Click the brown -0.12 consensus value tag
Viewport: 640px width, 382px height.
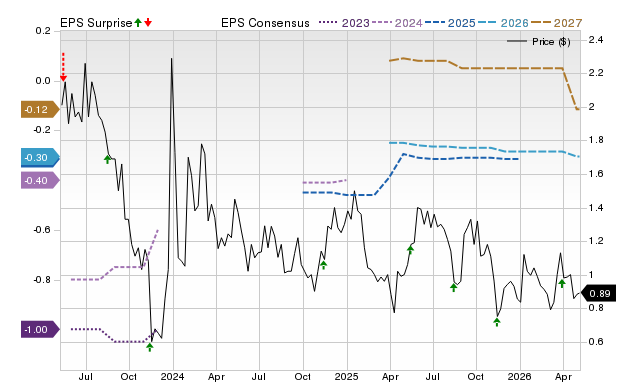[x=40, y=109]
